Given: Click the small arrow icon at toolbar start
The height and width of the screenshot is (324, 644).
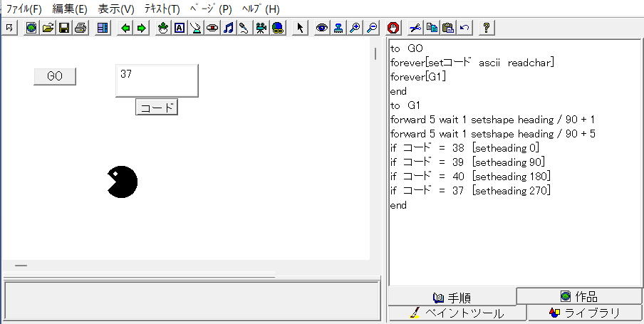Looking at the screenshot, I should coord(9,28).
